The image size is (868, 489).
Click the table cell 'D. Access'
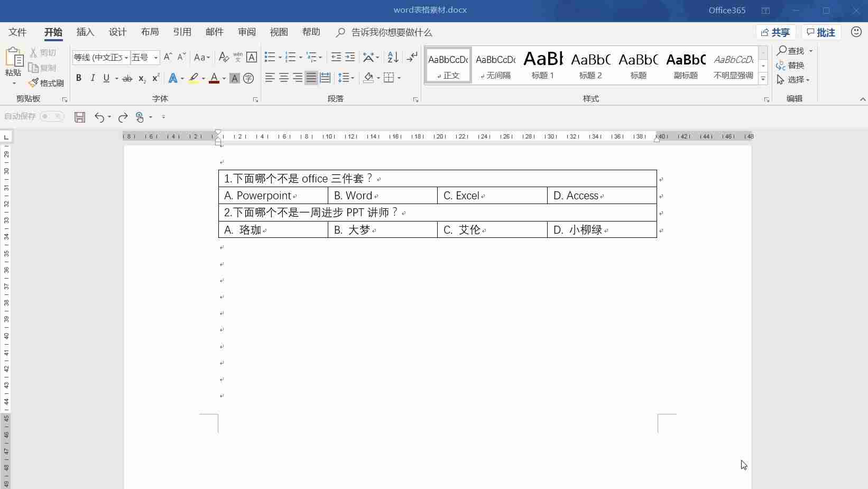tap(602, 196)
